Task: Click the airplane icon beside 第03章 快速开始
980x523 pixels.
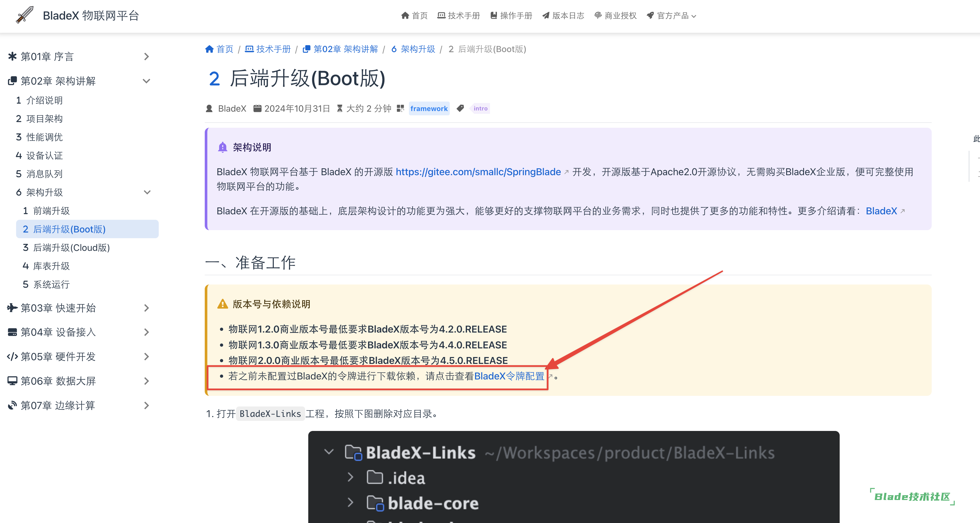Action: click(x=12, y=308)
